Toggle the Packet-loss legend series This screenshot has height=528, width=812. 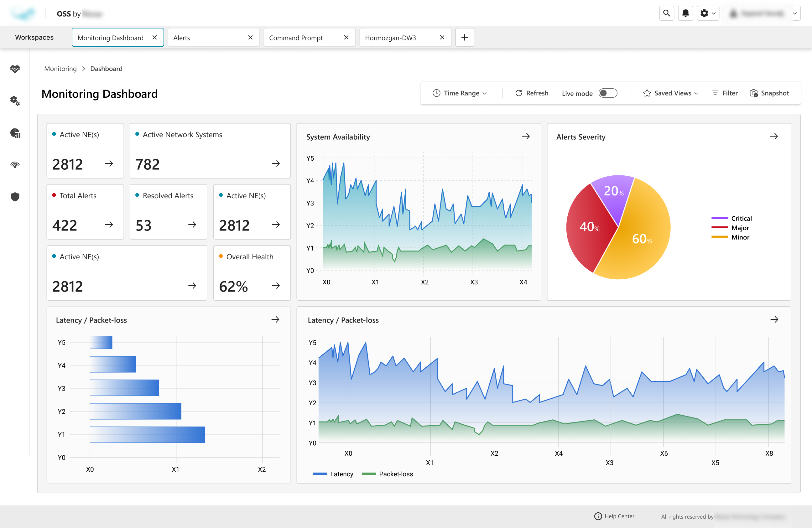click(387, 474)
